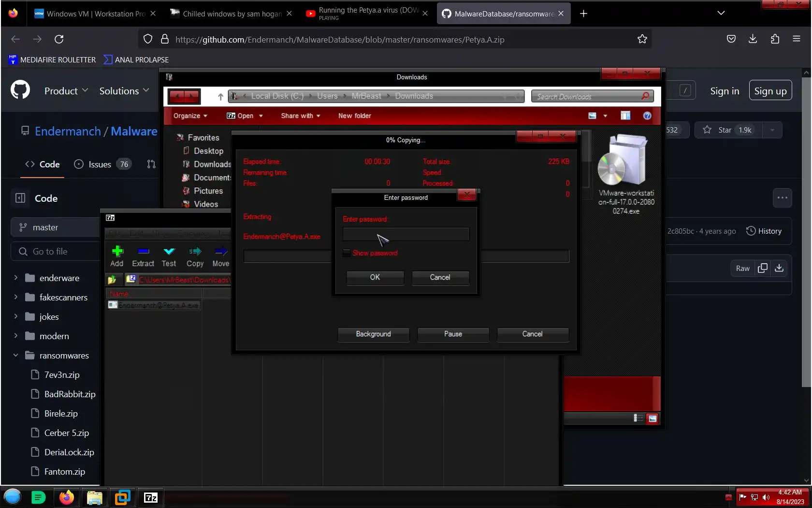Open the Firefox list all tabs dropdown

(721, 13)
